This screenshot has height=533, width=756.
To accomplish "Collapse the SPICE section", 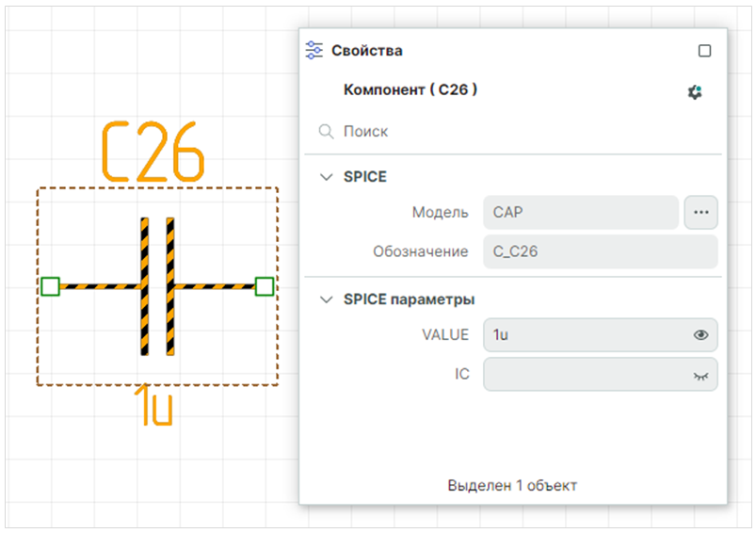I will [327, 177].
